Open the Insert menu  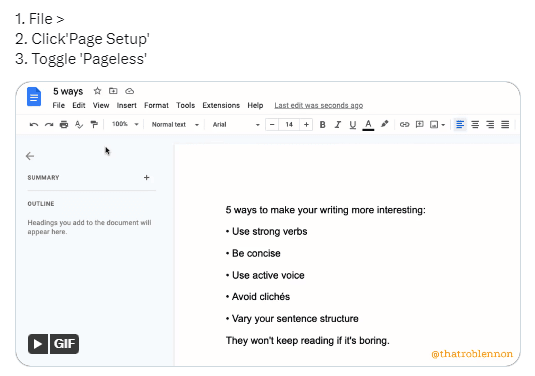[x=127, y=105]
